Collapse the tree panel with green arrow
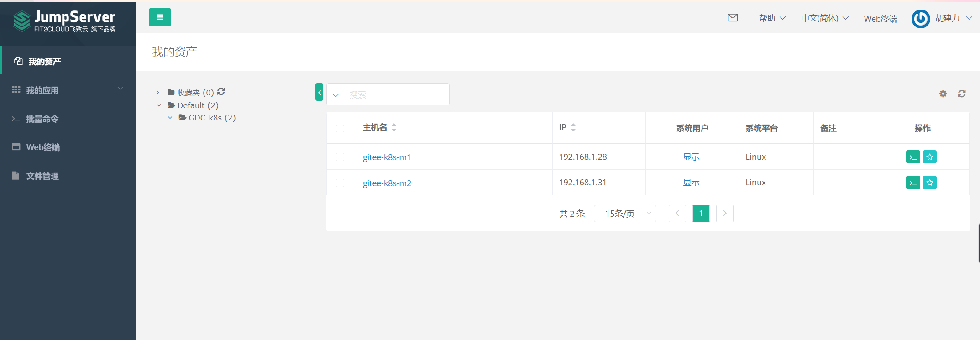The height and width of the screenshot is (340, 980). (x=319, y=92)
